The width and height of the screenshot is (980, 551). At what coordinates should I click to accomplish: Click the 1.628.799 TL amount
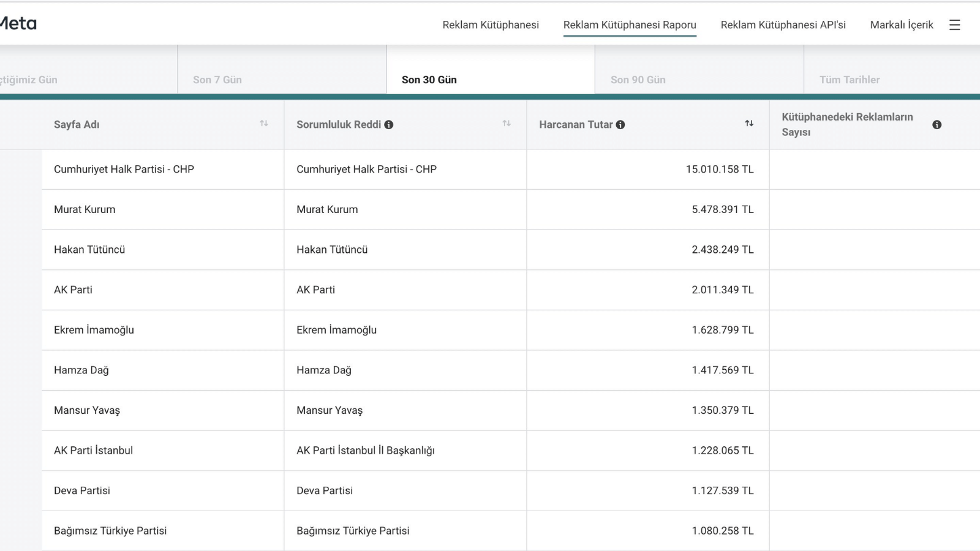(723, 330)
